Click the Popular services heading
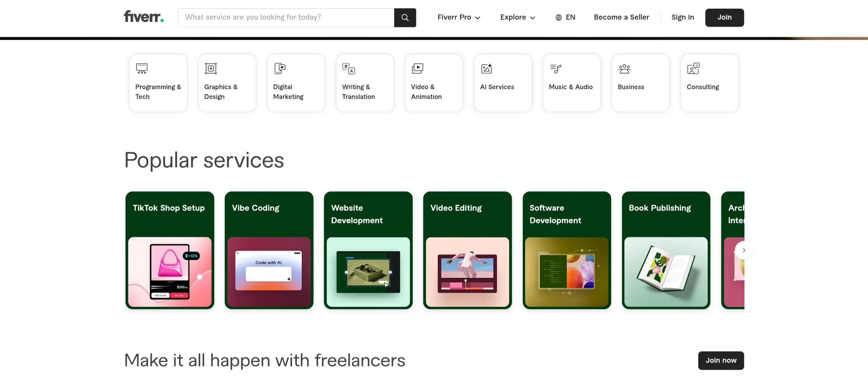This screenshot has height=381, width=868. pos(204,160)
